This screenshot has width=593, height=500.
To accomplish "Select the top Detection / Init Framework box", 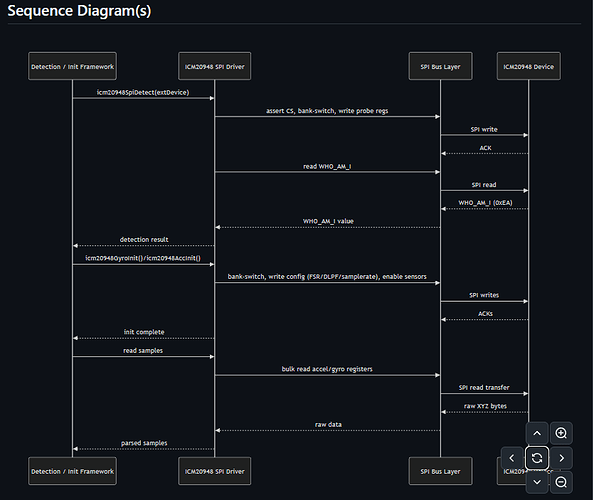I will coord(72,66).
